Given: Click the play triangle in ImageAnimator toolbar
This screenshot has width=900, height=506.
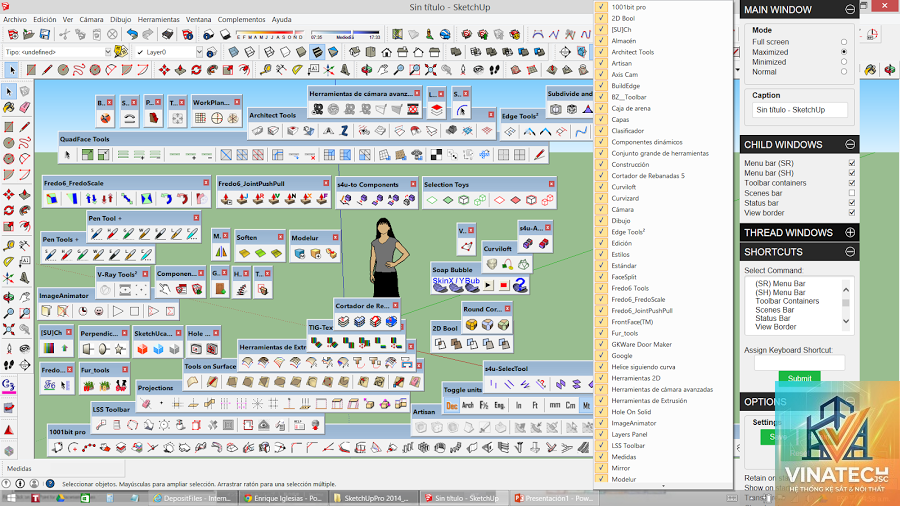Looking at the screenshot, I should coord(118,311).
